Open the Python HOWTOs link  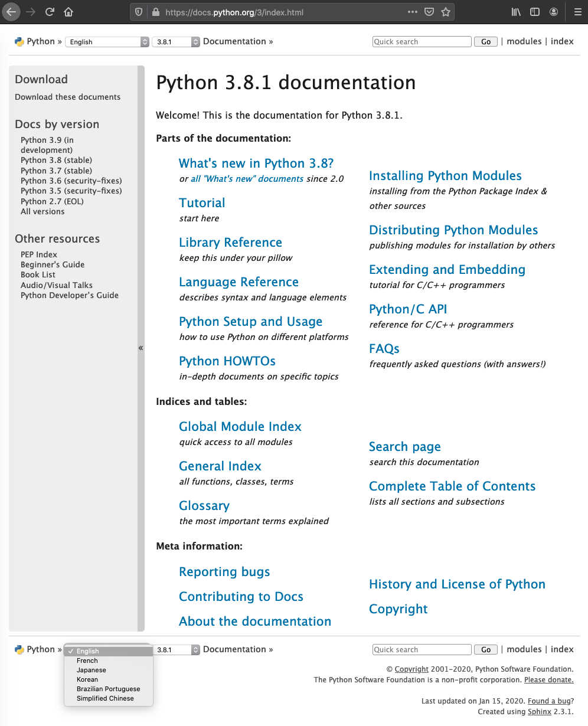[x=227, y=361]
